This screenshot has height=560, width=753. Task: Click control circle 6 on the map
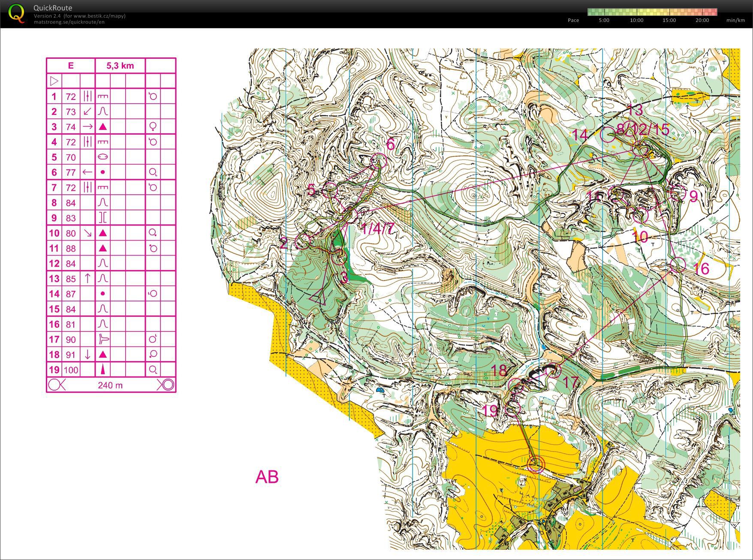point(379,161)
